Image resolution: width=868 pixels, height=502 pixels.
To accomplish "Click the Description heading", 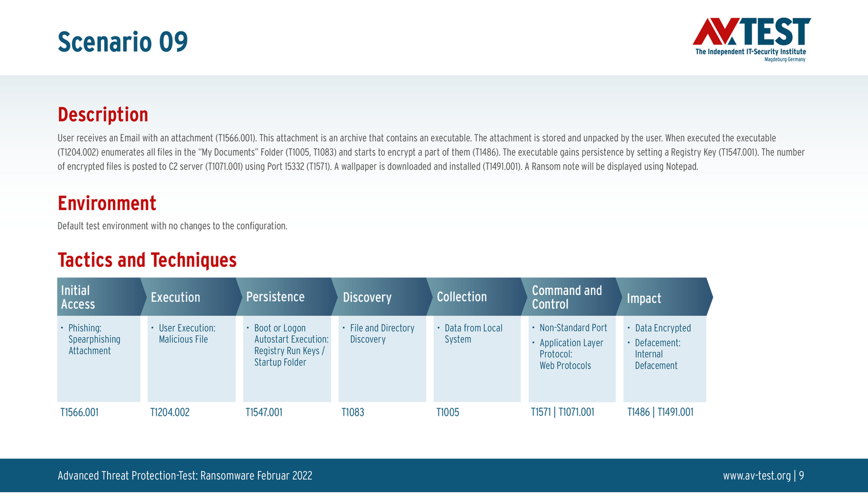I will tap(103, 115).
